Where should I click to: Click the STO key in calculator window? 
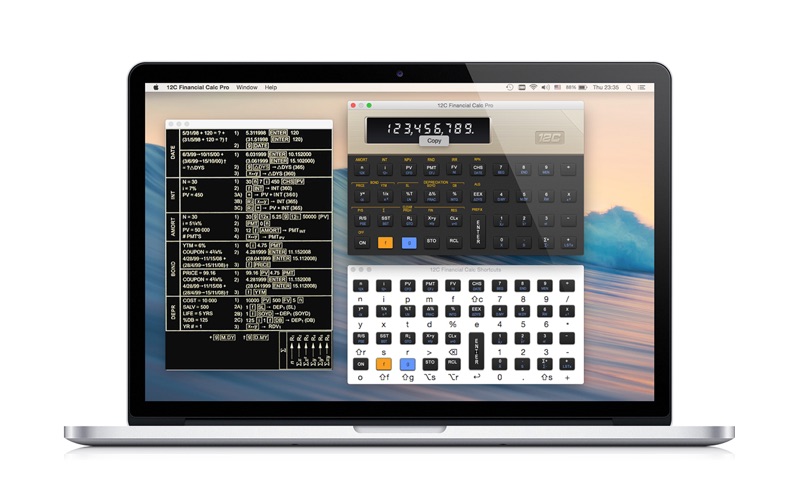coord(431,242)
